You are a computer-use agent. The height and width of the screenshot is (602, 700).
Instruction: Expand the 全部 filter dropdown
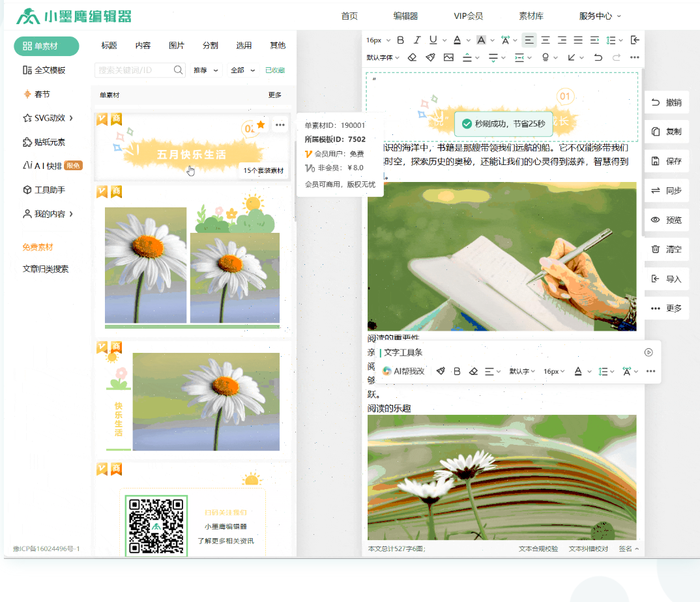coord(242,70)
